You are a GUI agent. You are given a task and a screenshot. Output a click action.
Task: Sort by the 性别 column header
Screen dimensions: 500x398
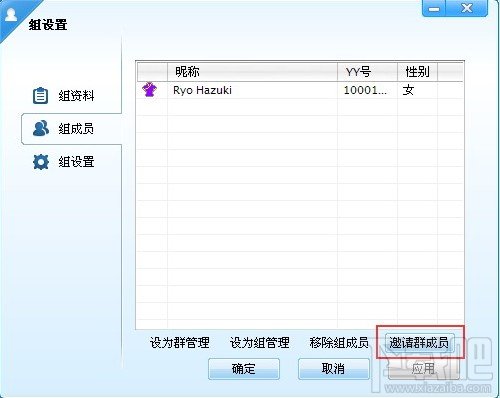pos(417,71)
